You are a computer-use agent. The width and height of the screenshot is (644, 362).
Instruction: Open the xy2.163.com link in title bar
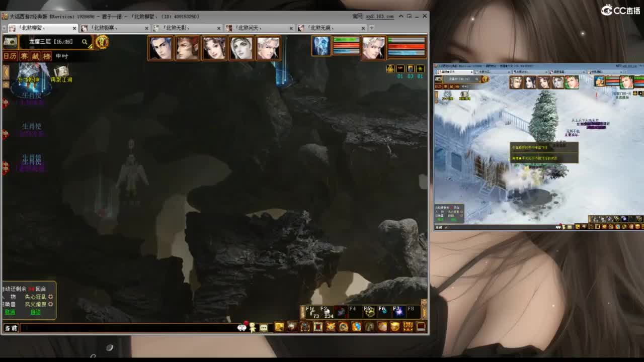click(x=380, y=16)
